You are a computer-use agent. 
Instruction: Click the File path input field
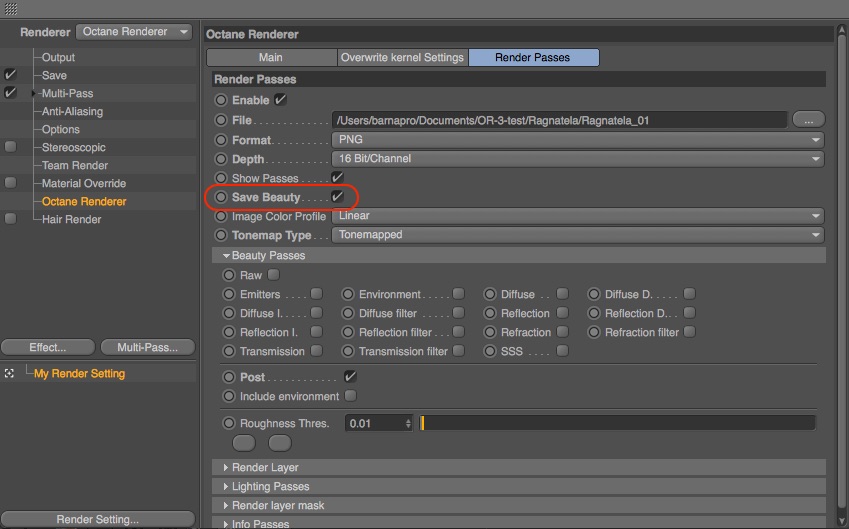[559, 120]
